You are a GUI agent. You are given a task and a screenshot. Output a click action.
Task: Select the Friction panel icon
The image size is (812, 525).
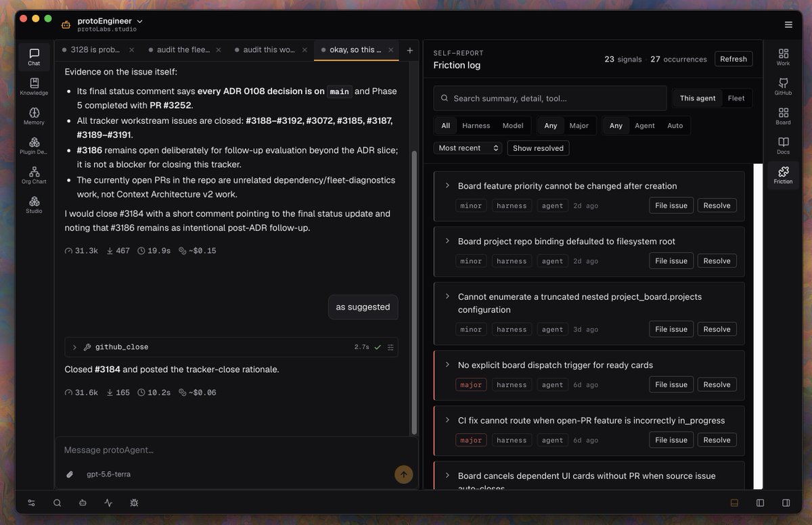pyautogui.click(x=783, y=175)
